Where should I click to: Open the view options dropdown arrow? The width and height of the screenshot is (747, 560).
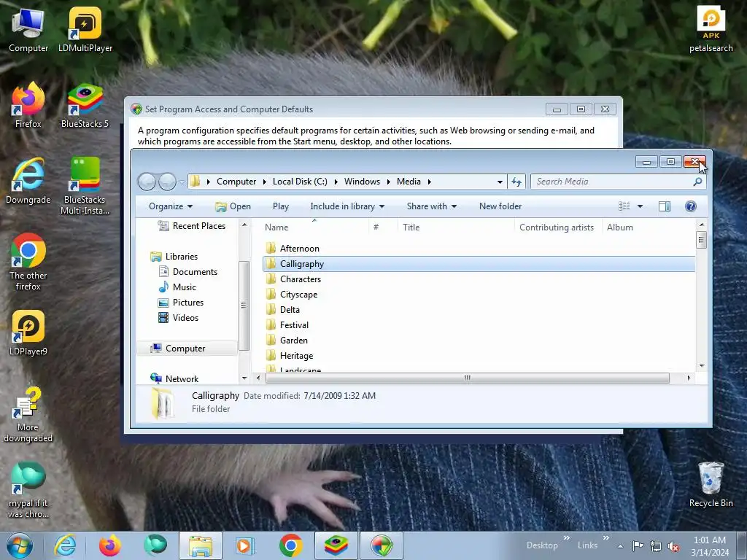[x=640, y=206]
